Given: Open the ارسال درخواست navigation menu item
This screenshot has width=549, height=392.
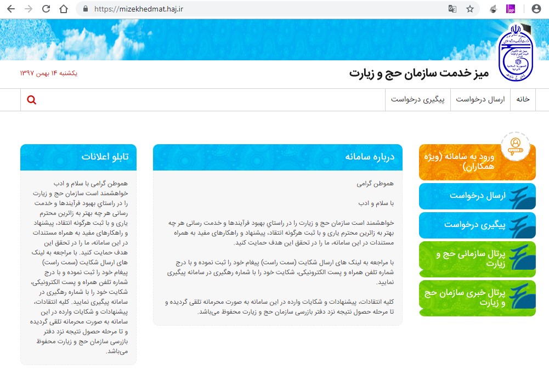Looking at the screenshot, I should click(x=480, y=99).
